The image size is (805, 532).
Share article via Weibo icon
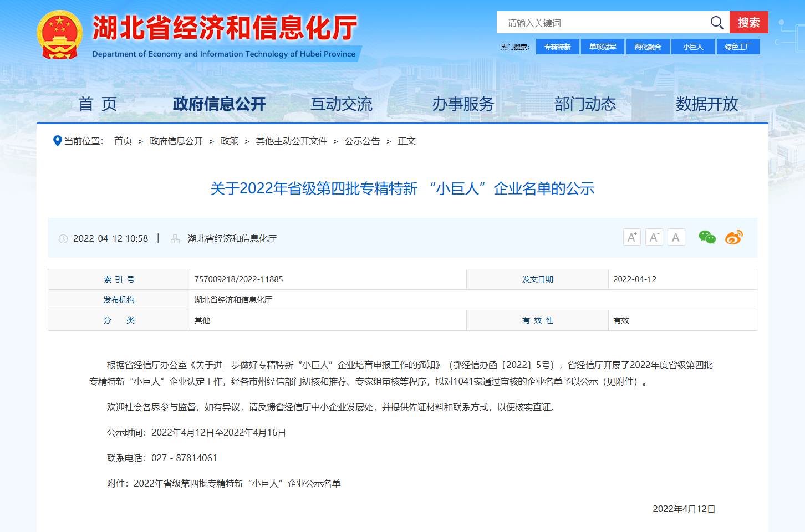point(733,238)
